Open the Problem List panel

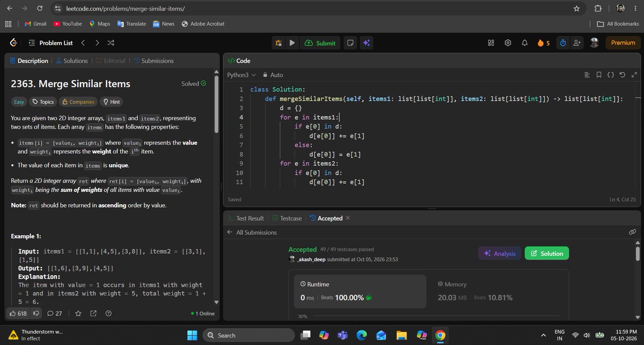50,43
